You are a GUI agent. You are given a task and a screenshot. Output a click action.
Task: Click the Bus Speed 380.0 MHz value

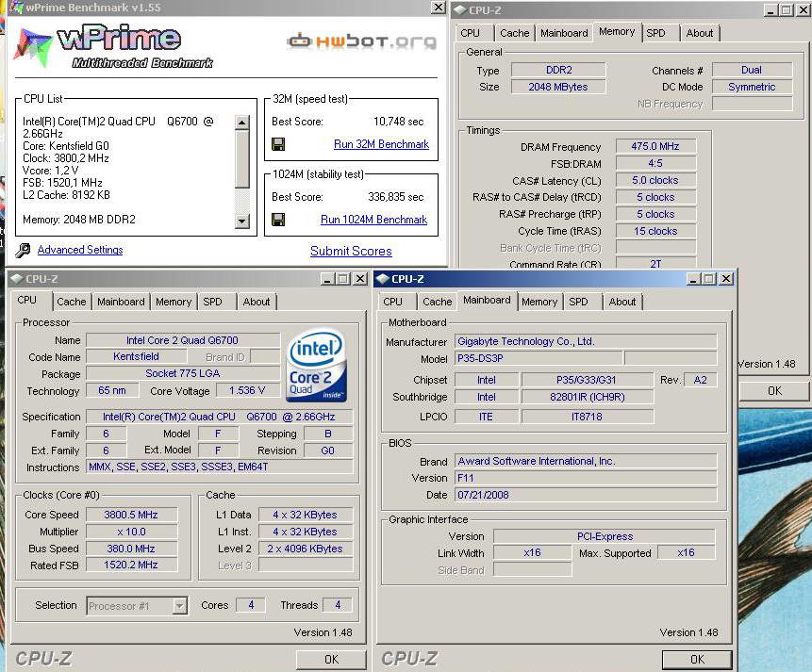click(x=131, y=549)
